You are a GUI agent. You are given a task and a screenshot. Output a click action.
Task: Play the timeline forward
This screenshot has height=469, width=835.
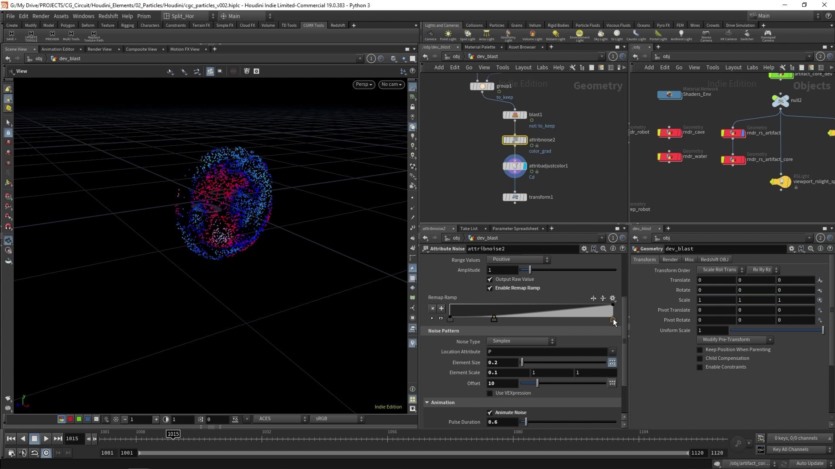pyautogui.click(x=46, y=439)
